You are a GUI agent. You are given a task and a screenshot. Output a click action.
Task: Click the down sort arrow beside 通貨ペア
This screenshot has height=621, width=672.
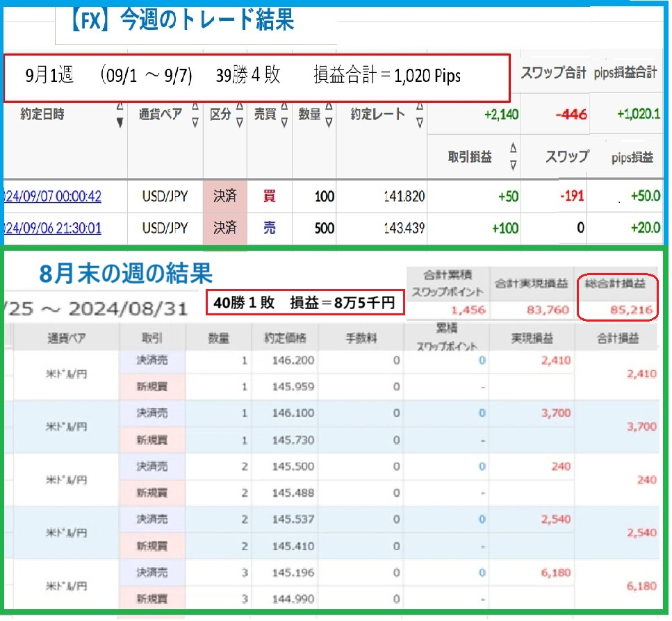(195, 123)
